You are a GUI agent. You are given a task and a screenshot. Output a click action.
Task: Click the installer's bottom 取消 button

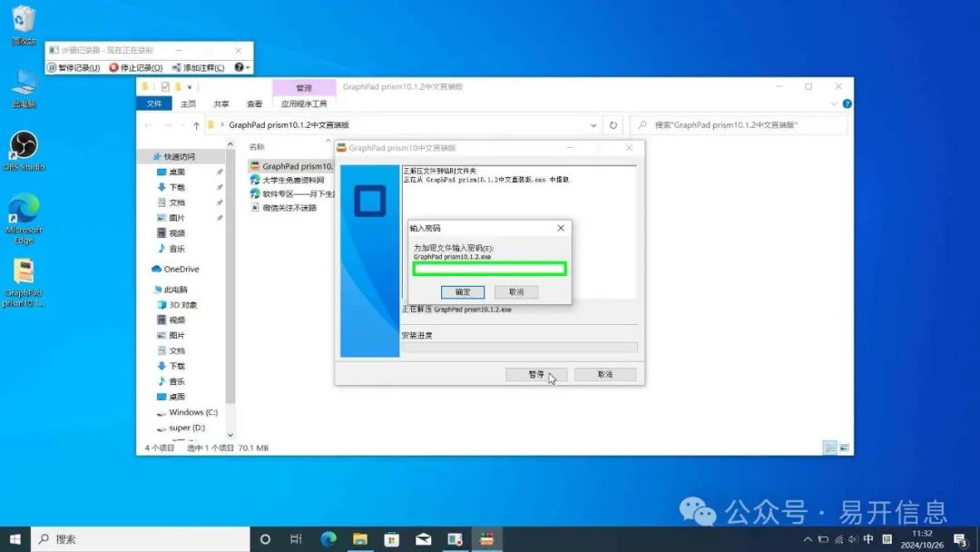[605, 374]
